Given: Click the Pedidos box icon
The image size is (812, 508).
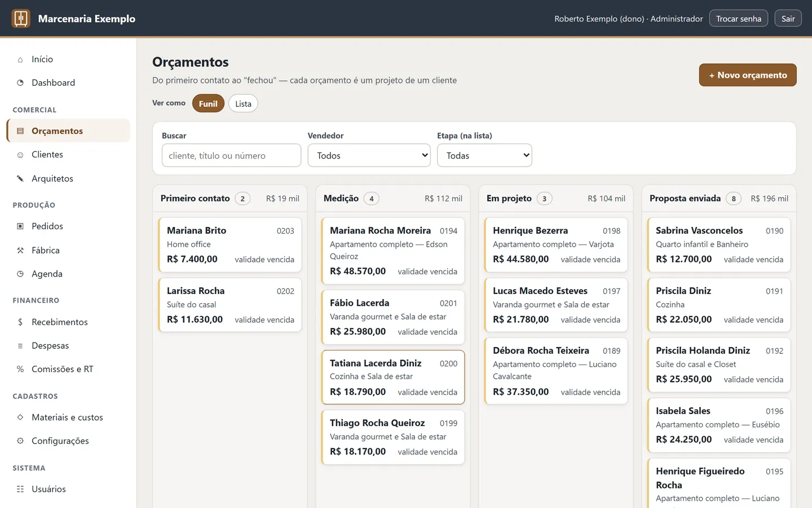Looking at the screenshot, I should pos(20,226).
